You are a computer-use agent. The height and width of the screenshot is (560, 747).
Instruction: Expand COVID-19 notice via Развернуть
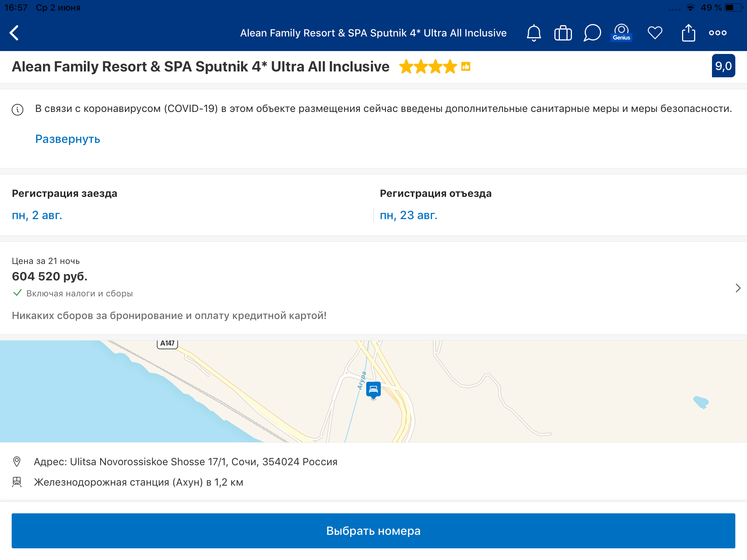click(67, 139)
